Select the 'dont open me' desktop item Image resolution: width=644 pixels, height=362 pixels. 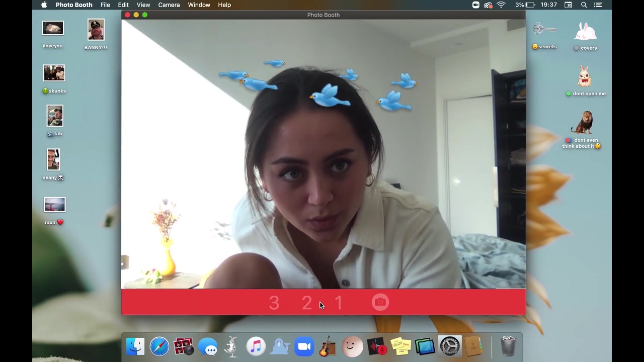pos(584,77)
